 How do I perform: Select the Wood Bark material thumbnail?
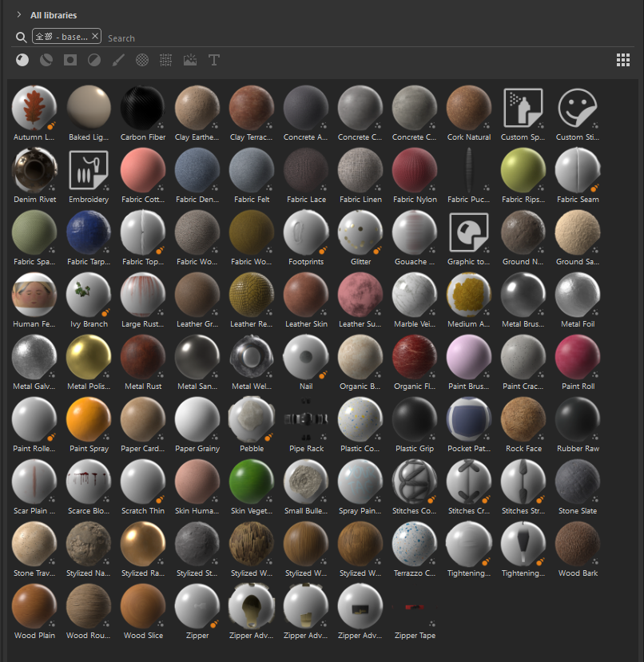coord(578,544)
